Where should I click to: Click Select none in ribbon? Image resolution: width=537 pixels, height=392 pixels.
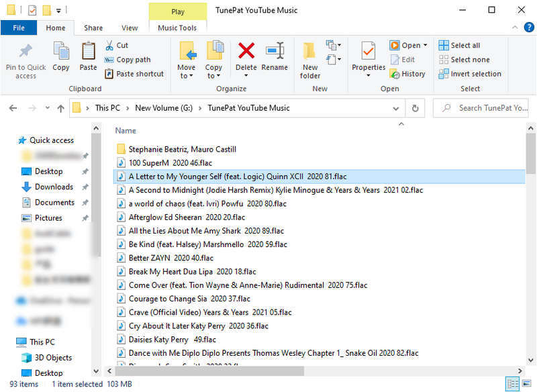pyautogui.click(x=464, y=60)
